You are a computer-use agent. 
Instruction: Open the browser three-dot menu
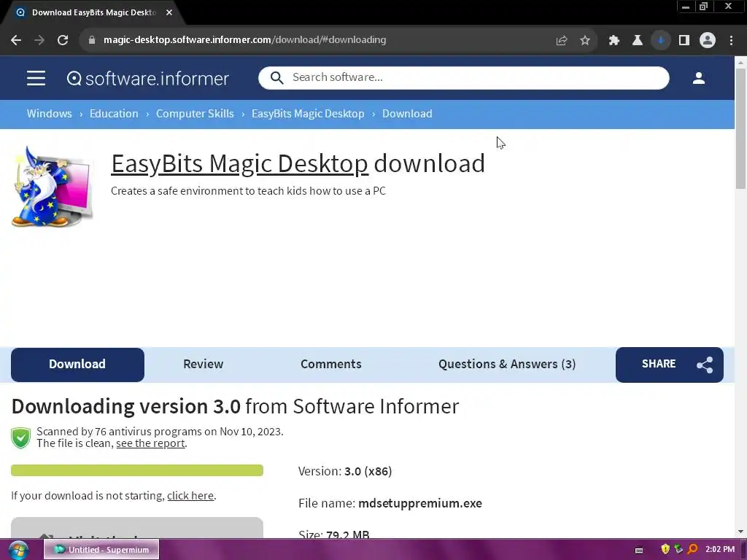tap(731, 41)
